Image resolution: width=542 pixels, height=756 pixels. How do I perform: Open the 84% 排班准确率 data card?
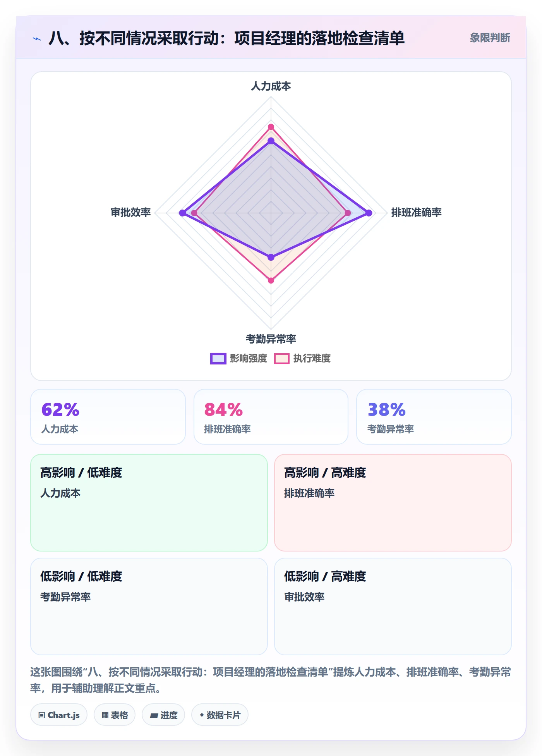tap(271, 417)
